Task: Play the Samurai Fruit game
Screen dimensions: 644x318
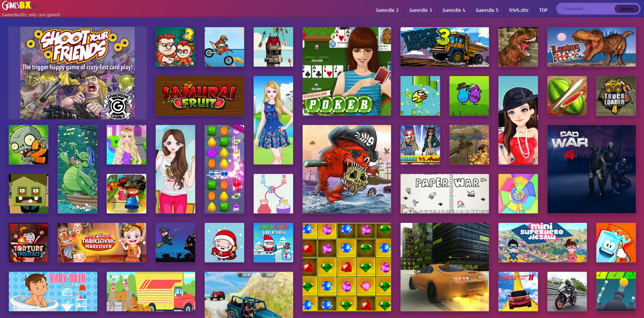Action: pyautogui.click(x=200, y=96)
